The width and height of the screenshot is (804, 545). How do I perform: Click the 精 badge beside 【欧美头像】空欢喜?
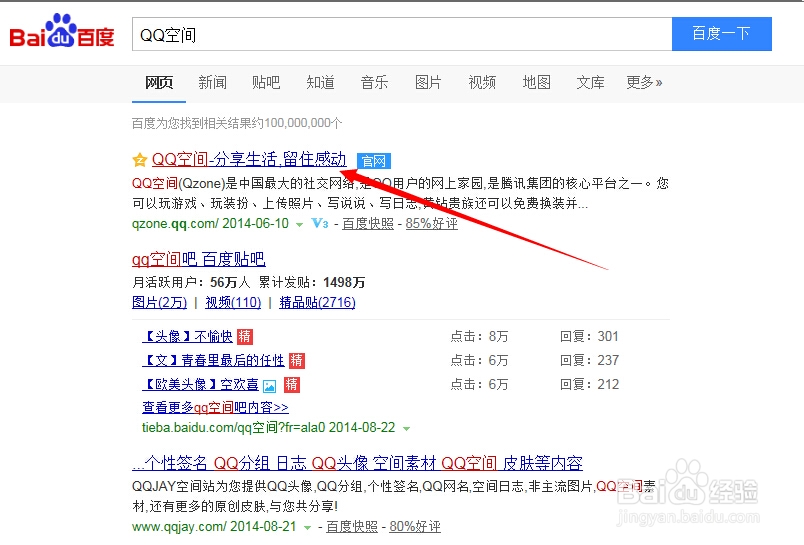(x=292, y=385)
